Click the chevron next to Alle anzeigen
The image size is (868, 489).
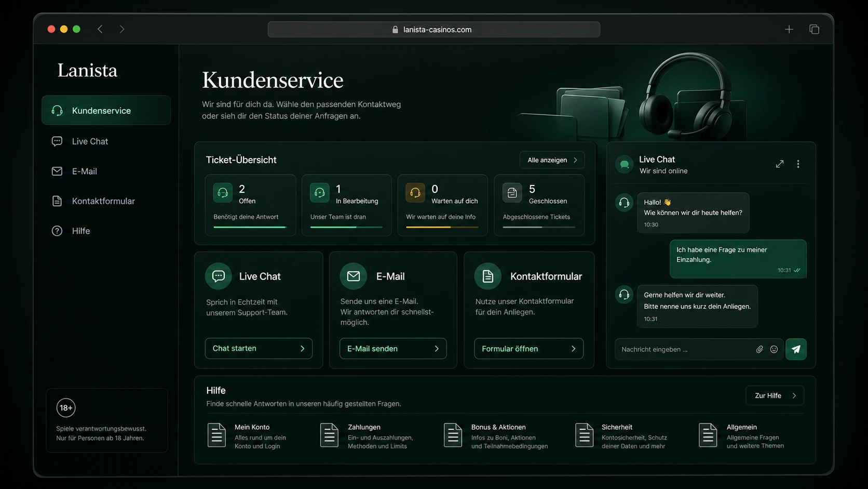[575, 160]
